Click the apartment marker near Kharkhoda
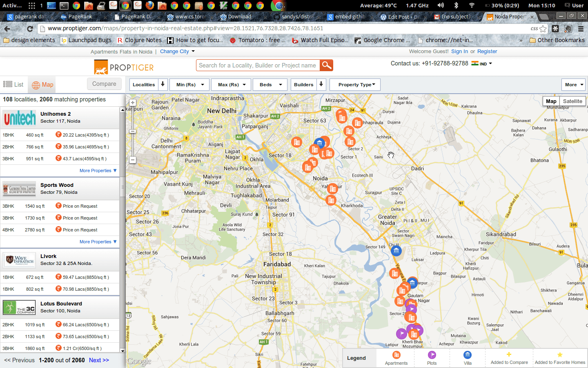 tap(331, 200)
